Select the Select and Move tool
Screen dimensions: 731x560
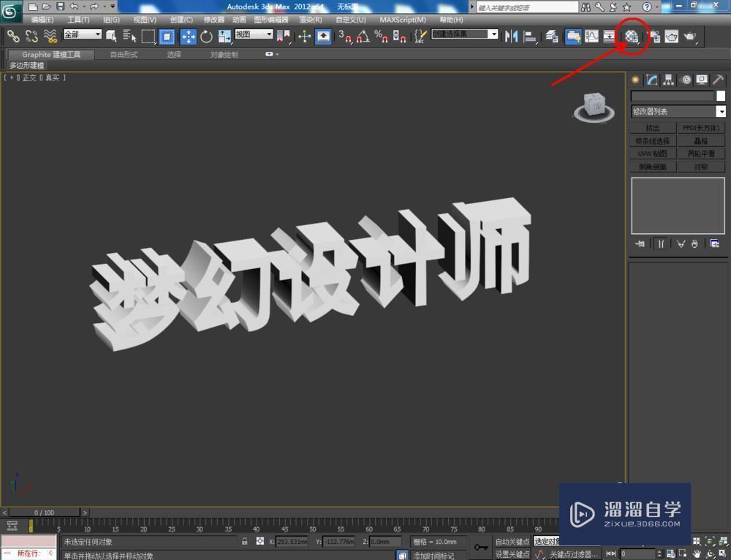(x=186, y=35)
